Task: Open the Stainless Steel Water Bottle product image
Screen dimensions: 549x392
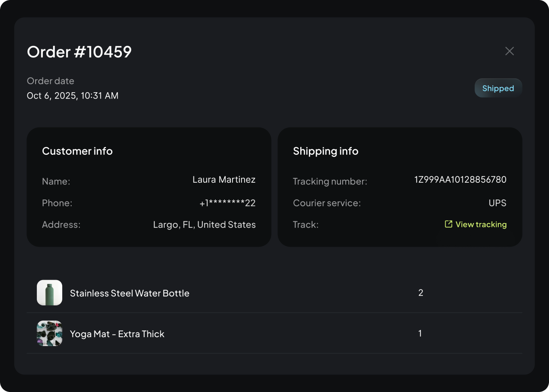Action: [49, 292]
